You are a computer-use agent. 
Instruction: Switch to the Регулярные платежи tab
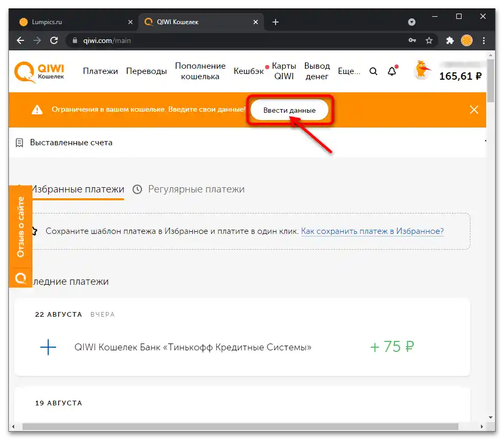point(196,189)
